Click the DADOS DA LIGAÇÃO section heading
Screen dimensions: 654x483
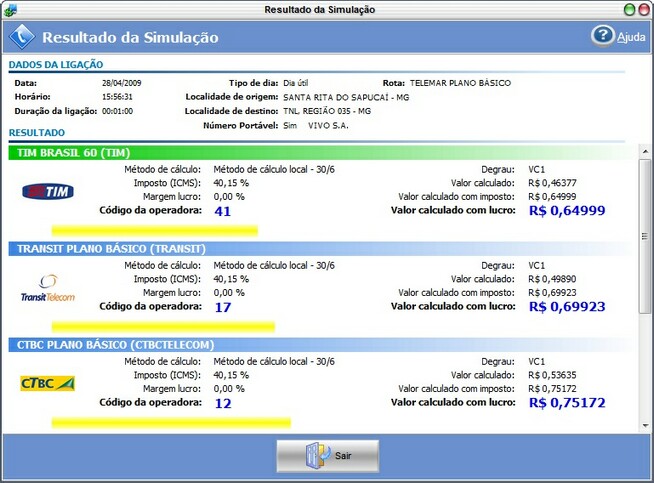point(56,65)
